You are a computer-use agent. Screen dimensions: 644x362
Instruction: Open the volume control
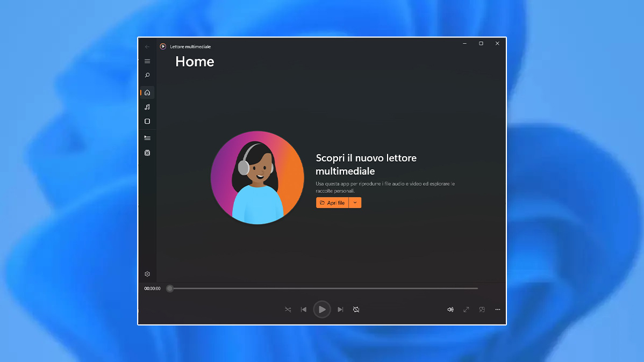(x=450, y=309)
